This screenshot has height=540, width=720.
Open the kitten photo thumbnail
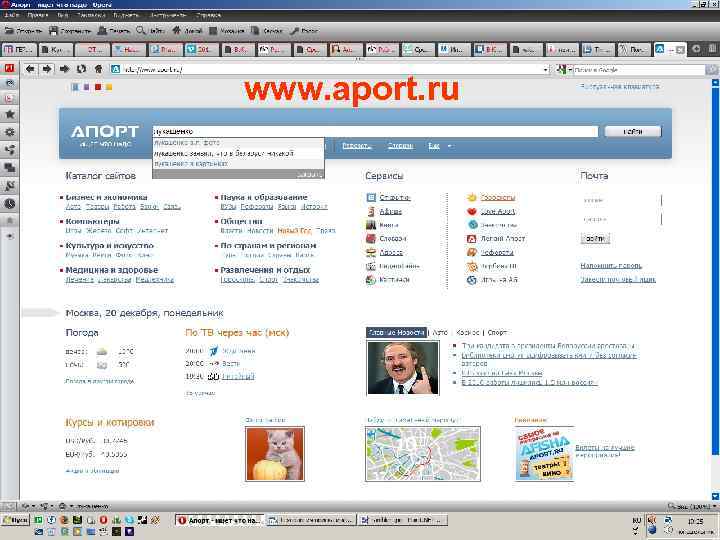click(x=275, y=454)
